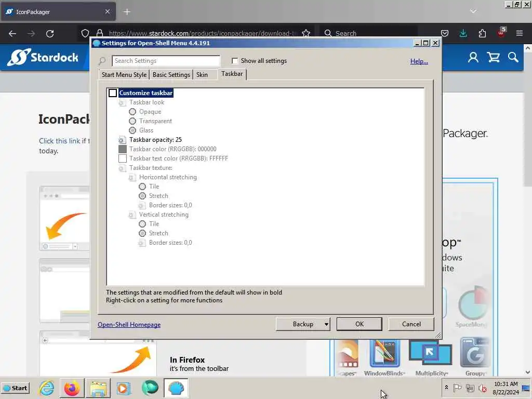Click the WindowBlinds product icon
The height and width of the screenshot is (399, 532).
coord(384,353)
